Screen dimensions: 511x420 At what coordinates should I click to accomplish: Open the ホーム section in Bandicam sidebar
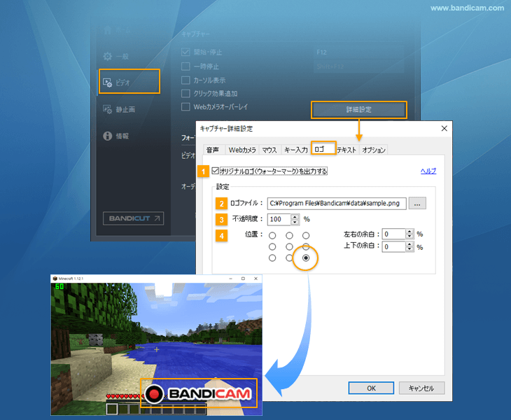pyautogui.click(x=117, y=30)
